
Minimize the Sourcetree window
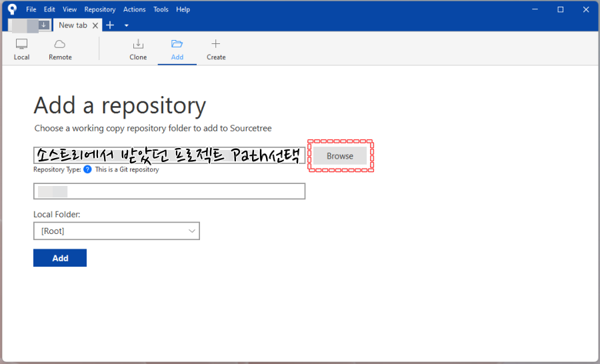[x=535, y=9]
